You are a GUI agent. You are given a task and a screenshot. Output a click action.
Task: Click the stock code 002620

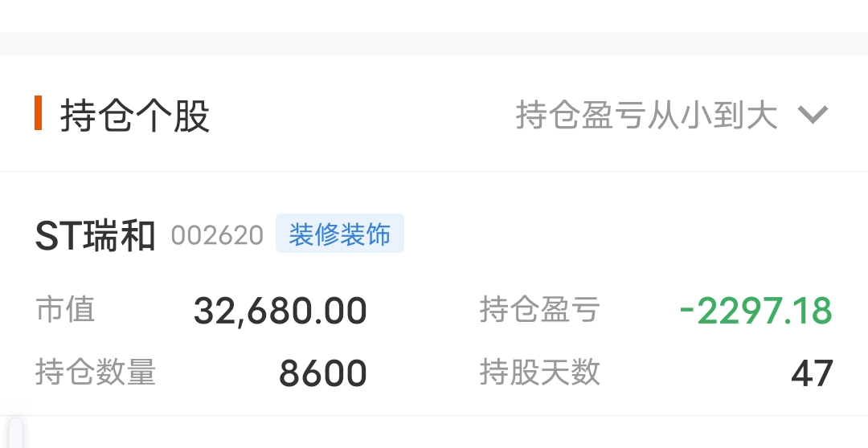[217, 235]
